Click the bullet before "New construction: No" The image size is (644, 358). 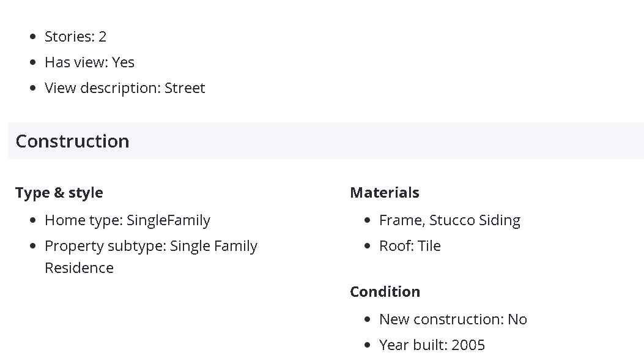[368, 320]
